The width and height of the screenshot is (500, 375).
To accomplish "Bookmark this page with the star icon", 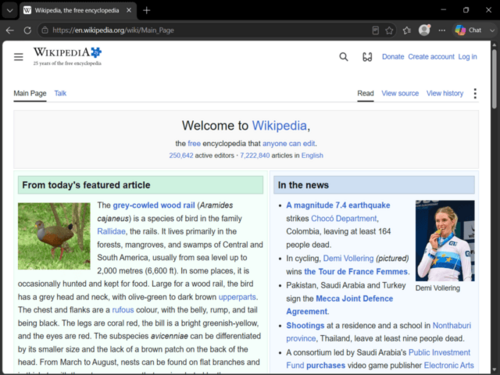I will [x=389, y=31].
